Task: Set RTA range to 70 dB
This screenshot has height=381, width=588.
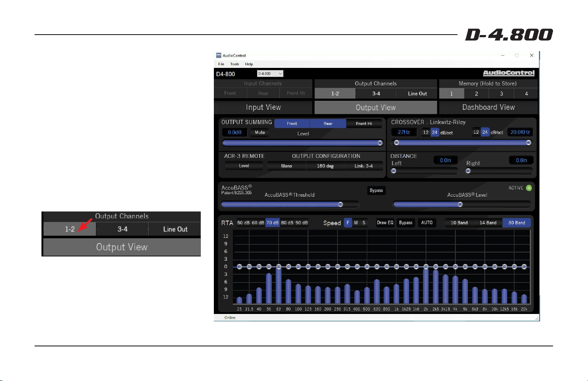Action: point(272,223)
